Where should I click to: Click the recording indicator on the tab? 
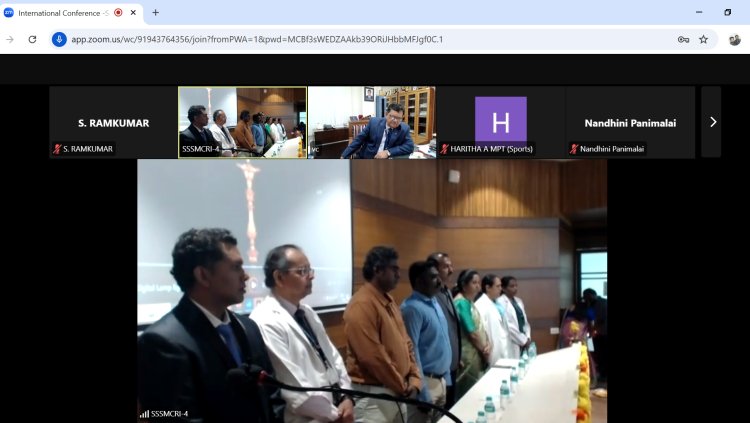(x=118, y=13)
